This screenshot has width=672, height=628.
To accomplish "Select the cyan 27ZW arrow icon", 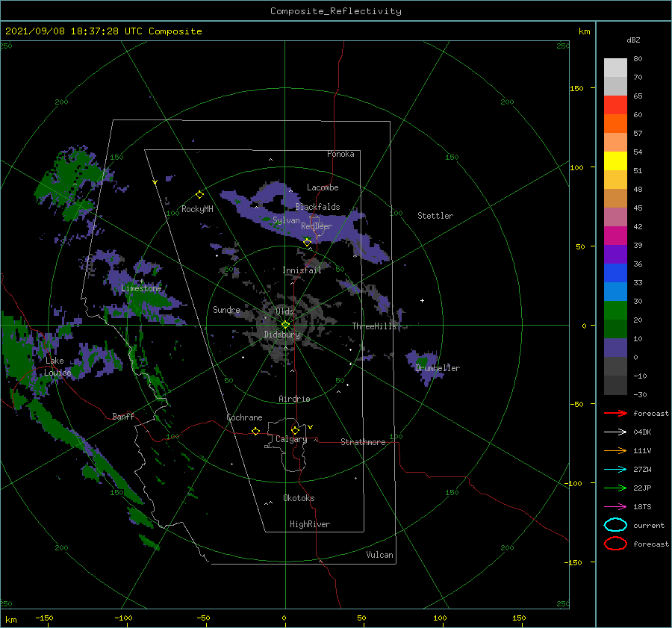I will [615, 470].
